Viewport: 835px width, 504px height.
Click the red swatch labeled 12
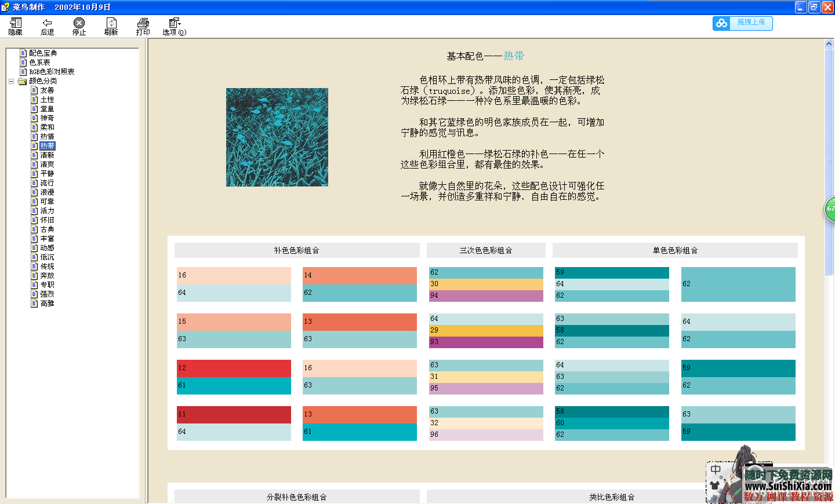click(234, 368)
